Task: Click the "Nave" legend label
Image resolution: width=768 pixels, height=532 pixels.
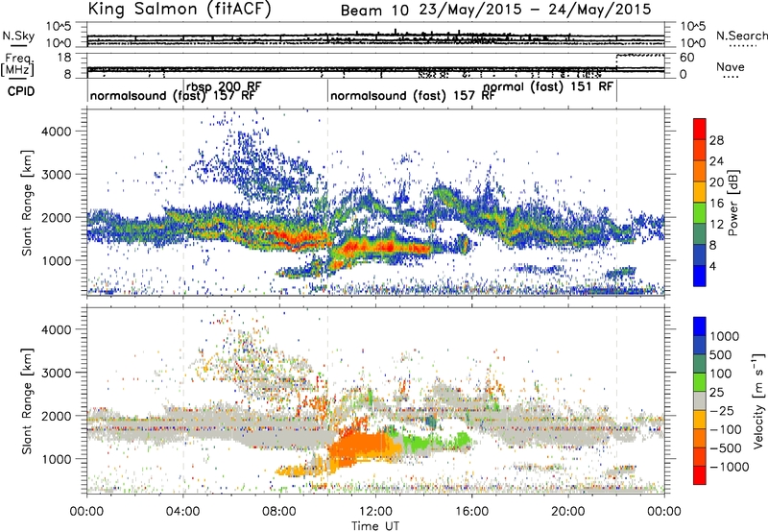Action: pos(731,67)
